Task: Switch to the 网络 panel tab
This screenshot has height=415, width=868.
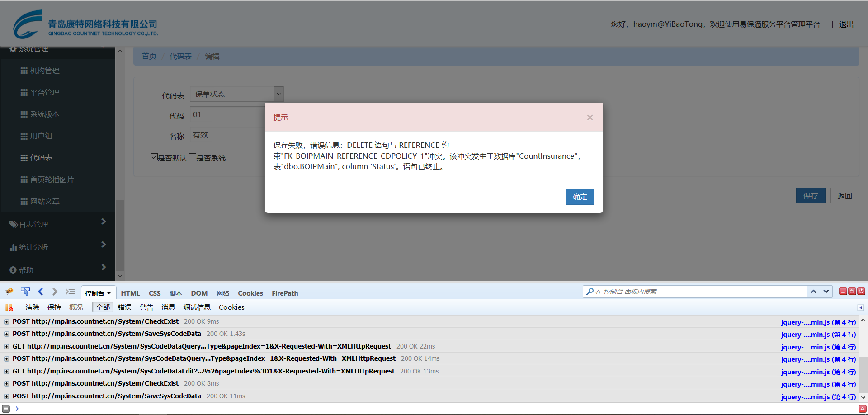Action: 223,293
